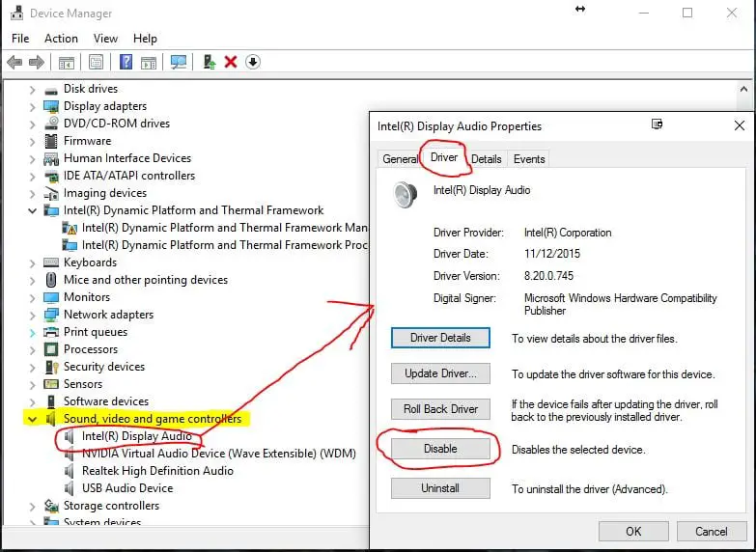The image size is (756, 552).
Task: Click the Roll Back Driver button
Action: [440, 409]
